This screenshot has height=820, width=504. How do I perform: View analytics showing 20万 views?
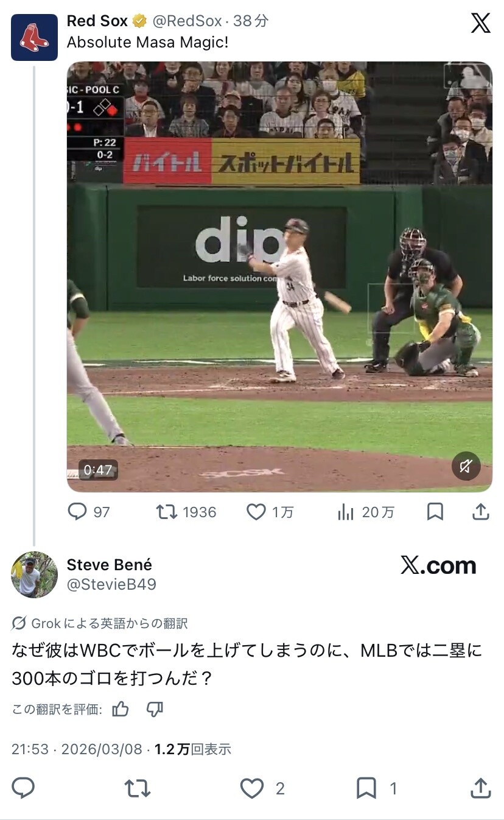coord(366,512)
